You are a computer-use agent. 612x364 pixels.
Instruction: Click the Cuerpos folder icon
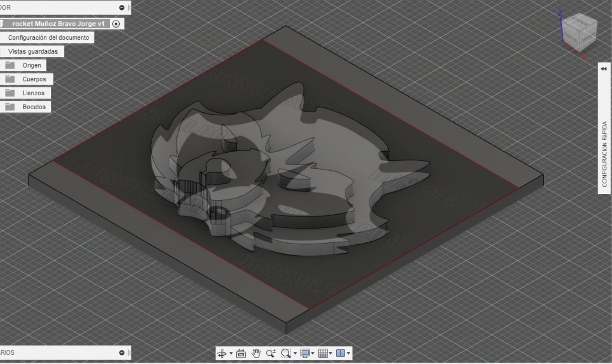coord(10,79)
